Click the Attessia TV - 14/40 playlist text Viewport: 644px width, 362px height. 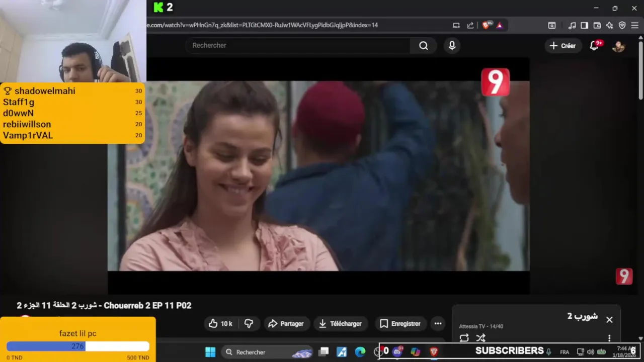(480, 326)
